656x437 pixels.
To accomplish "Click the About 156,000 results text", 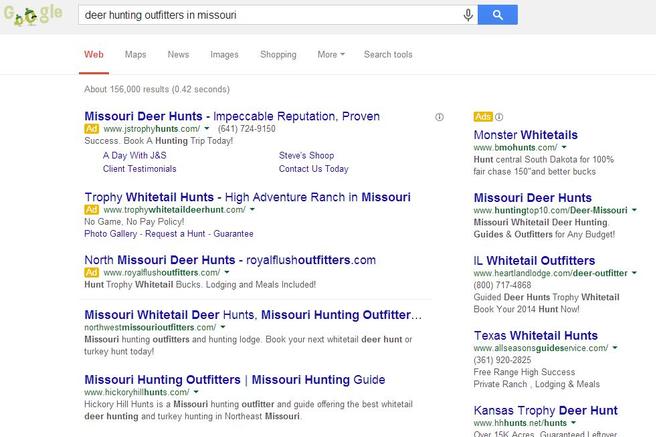I will [x=157, y=89].
